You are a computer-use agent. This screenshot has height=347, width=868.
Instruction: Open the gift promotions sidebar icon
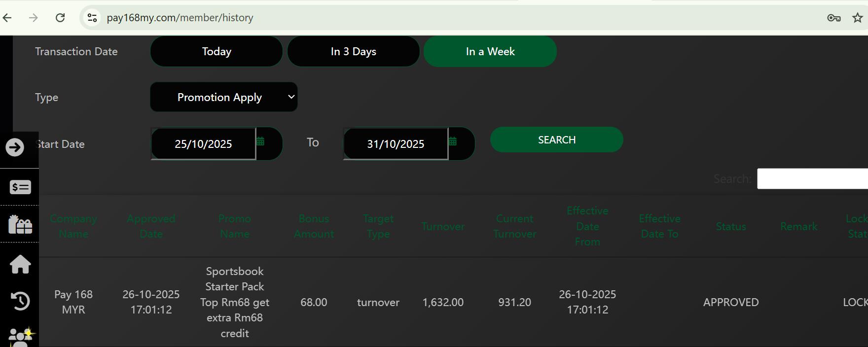point(20,224)
